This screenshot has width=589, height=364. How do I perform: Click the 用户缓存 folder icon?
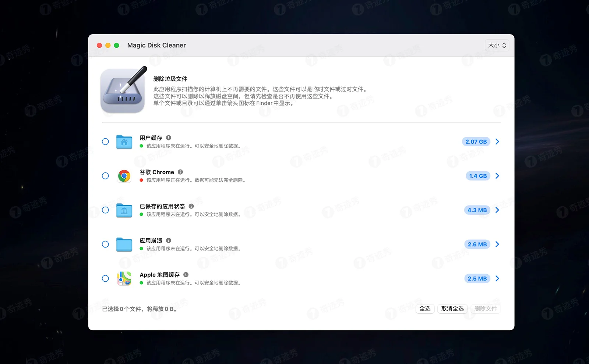coord(124,142)
